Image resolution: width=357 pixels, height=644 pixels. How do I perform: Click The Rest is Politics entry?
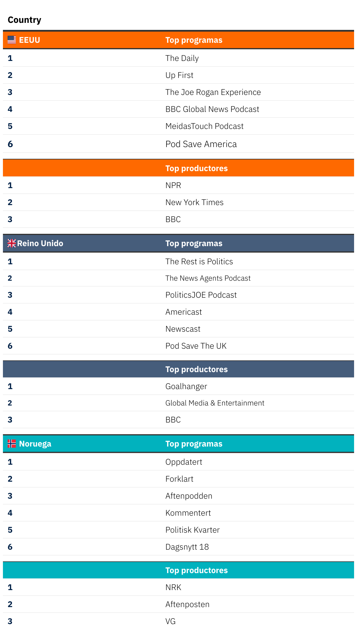199,261
